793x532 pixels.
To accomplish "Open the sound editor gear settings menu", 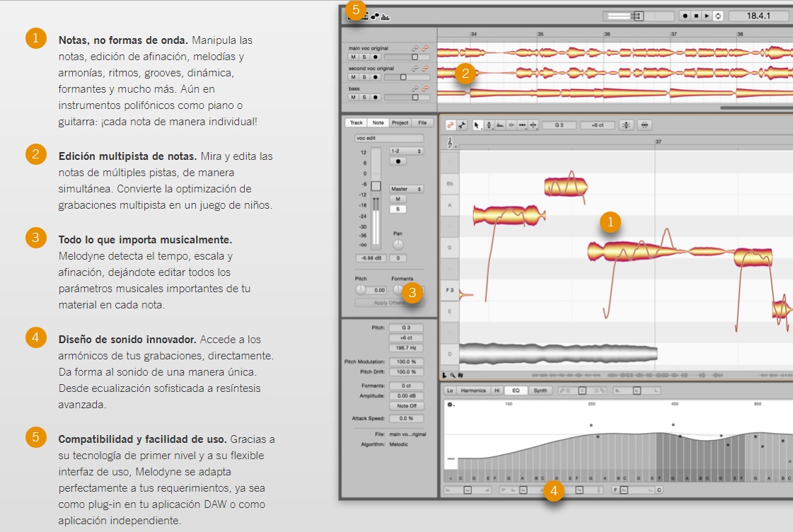I will (450, 405).
